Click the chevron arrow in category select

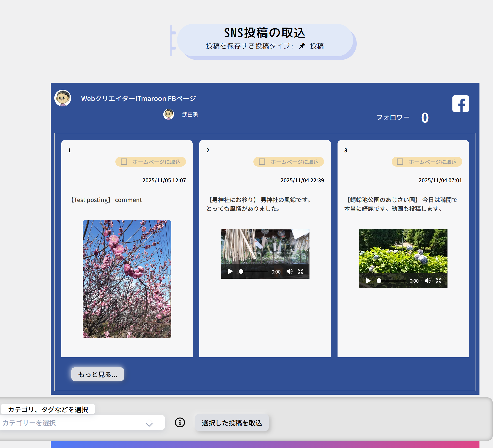coord(149,424)
